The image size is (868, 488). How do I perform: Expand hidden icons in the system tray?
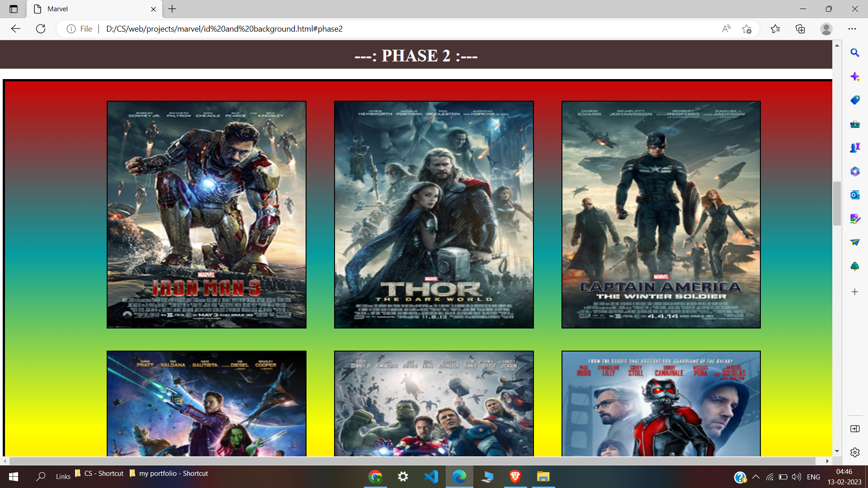755,476
